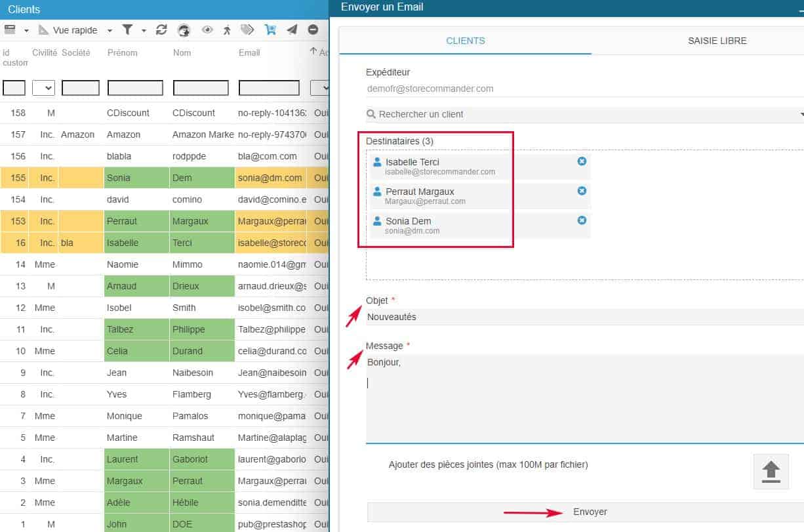Remove Sonia Dem from recipients
Viewport: 804px width, 532px height.
click(582, 220)
